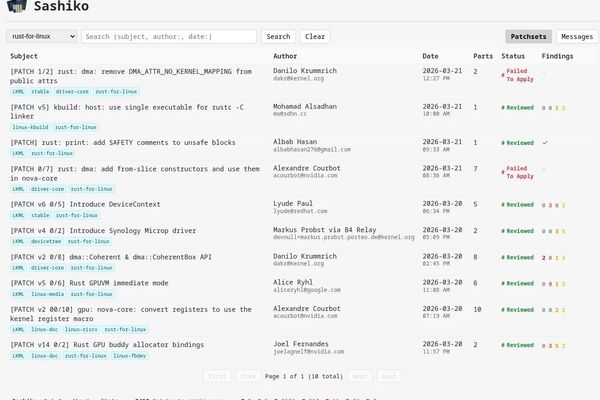Click Reviewed status in Joel Fernandes row

(x=517, y=345)
